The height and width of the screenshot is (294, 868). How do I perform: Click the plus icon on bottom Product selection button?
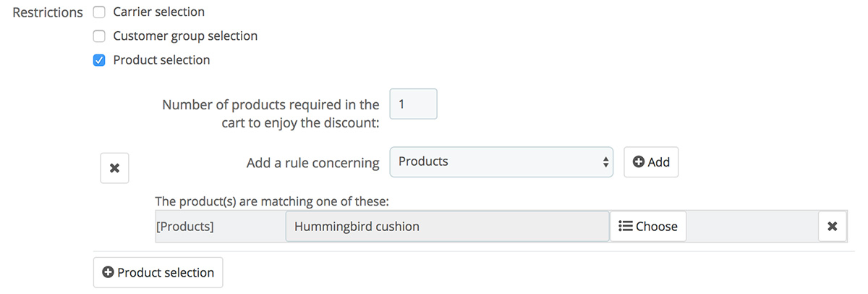pyautogui.click(x=109, y=273)
